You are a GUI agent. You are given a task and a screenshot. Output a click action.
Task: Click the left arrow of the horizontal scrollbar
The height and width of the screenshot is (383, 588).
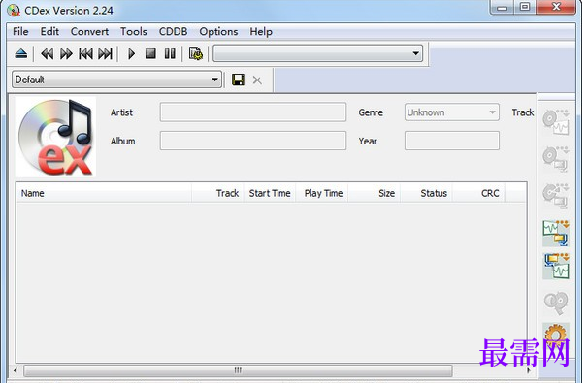point(15,370)
